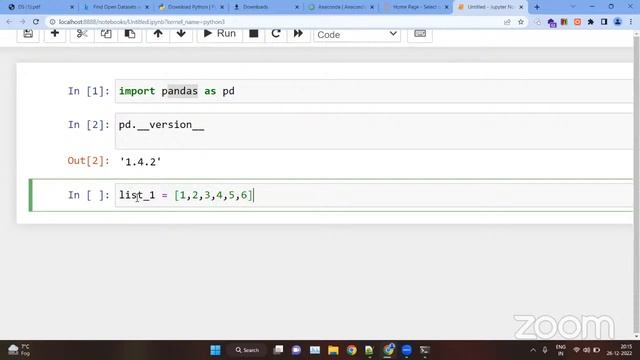The height and width of the screenshot is (360, 640).
Task: Restart and run all with fast-forward icon
Action: [x=298, y=34]
